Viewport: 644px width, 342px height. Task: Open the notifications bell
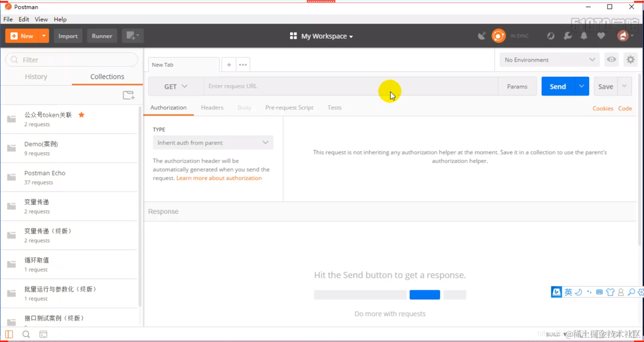(584, 36)
